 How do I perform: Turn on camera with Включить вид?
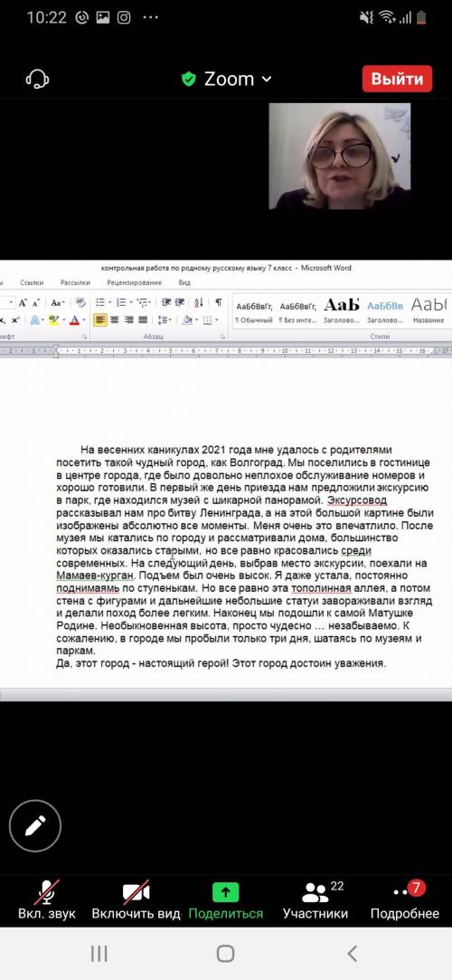point(137,900)
